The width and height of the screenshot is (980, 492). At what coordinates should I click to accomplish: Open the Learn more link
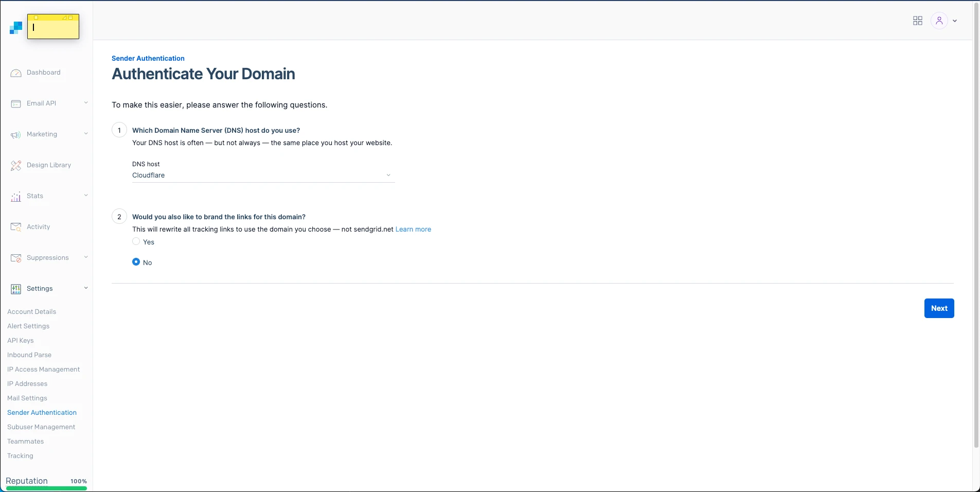[413, 229]
